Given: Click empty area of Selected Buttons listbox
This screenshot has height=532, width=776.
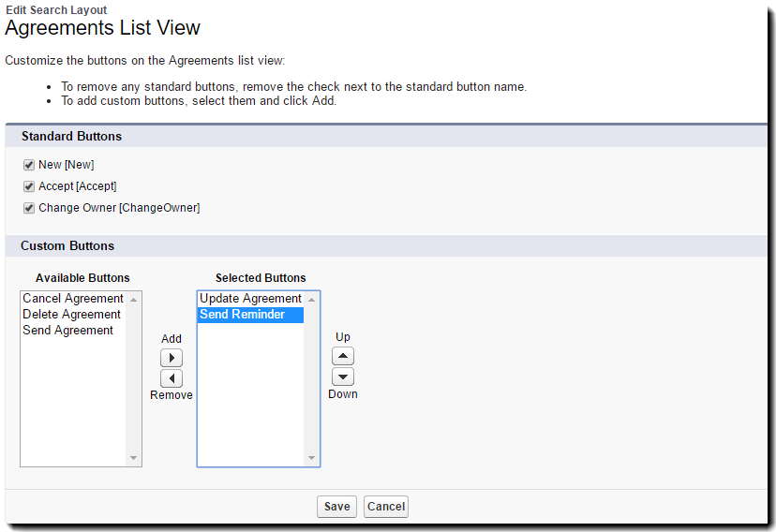Looking at the screenshot, I should coord(250,403).
